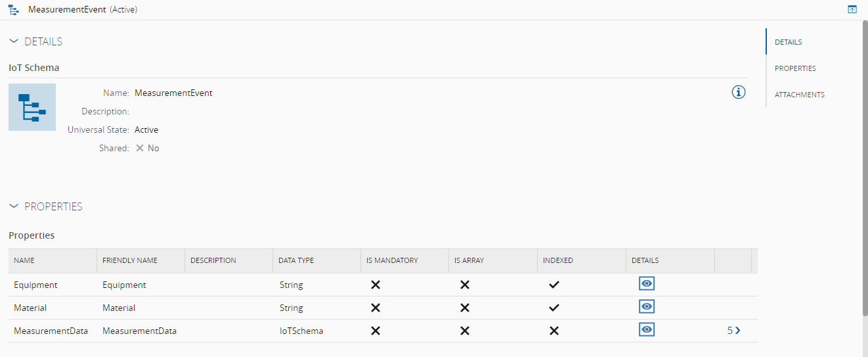
Task: View details of the Material property
Action: 647,307
